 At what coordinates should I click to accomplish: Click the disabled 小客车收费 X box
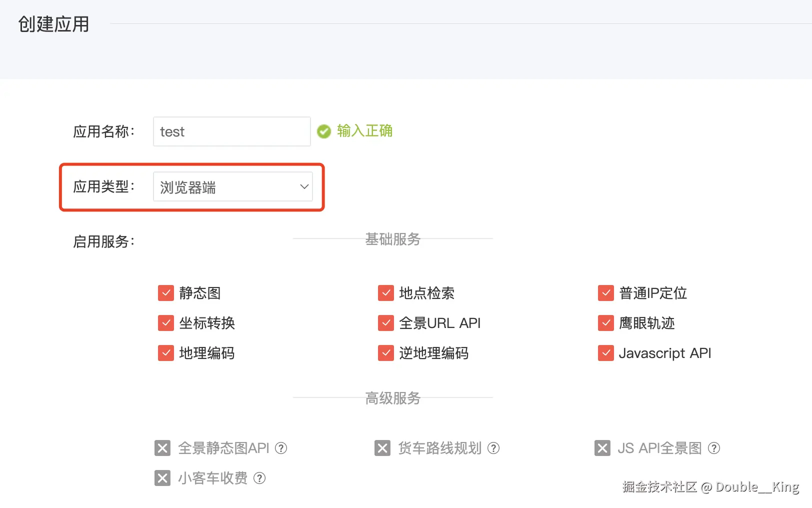click(x=162, y=478)
